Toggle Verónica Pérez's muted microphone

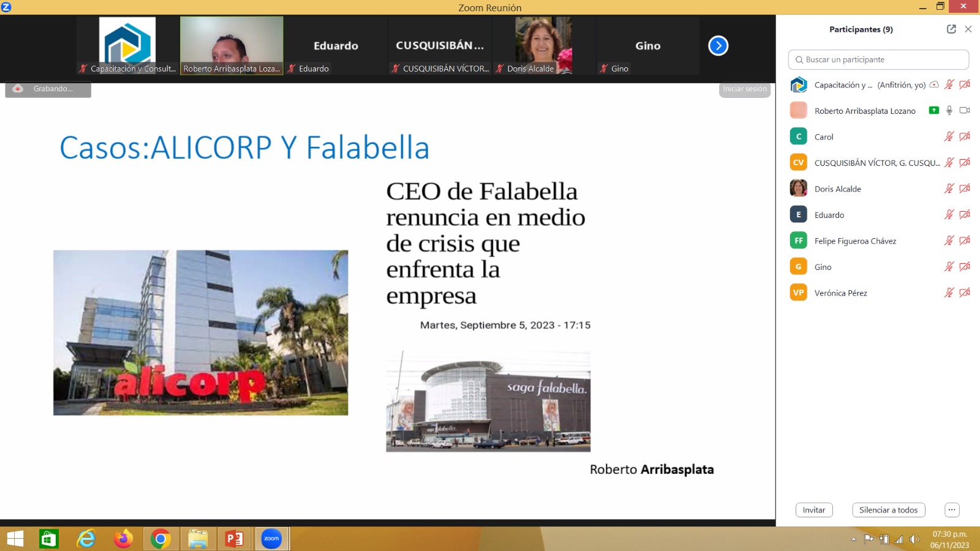click(949, 293)
